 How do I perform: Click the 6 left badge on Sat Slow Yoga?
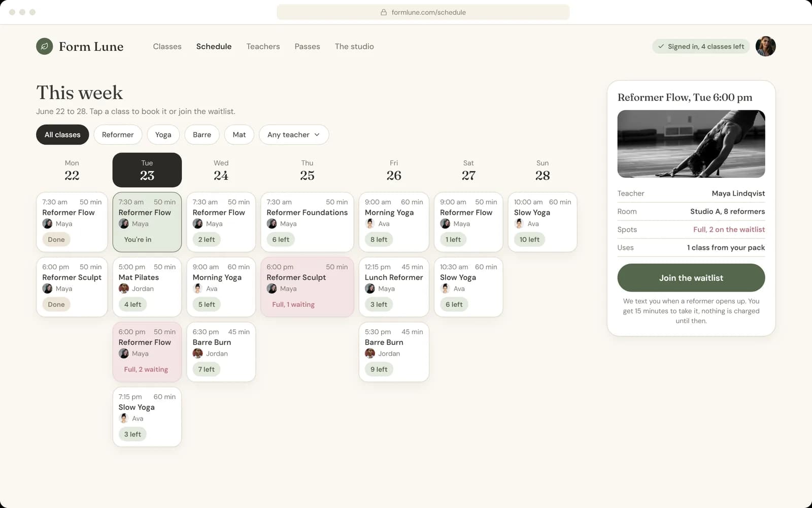(x=454, y=304)
